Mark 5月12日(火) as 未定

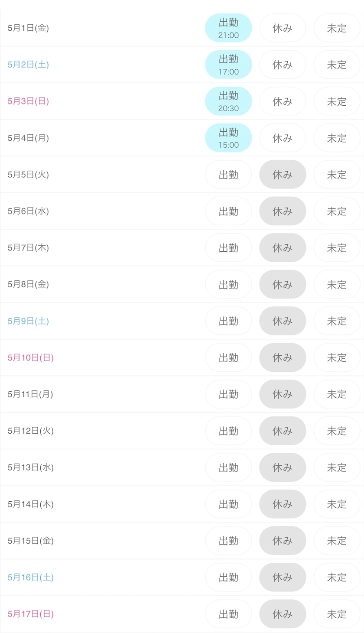click(x=337, y=431)
